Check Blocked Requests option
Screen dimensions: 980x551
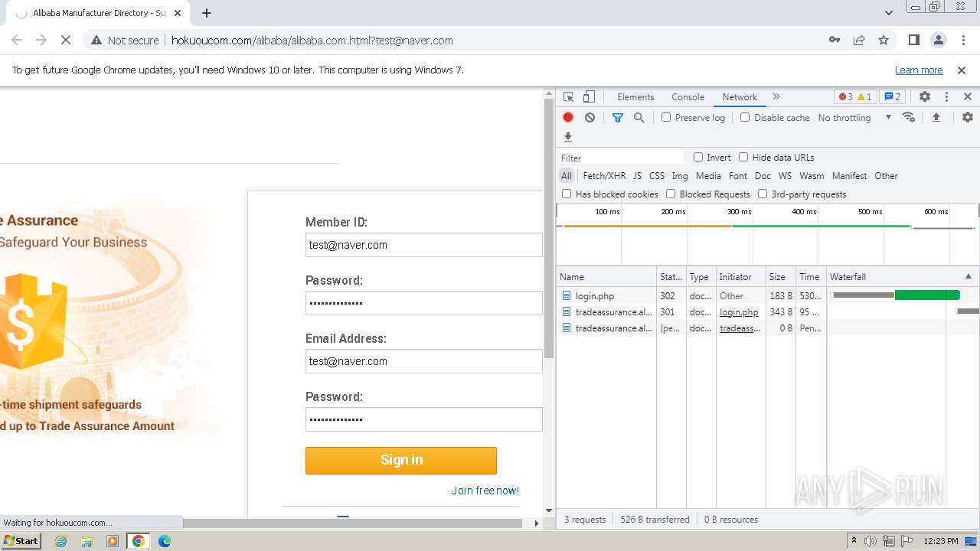tap(671, 194)
